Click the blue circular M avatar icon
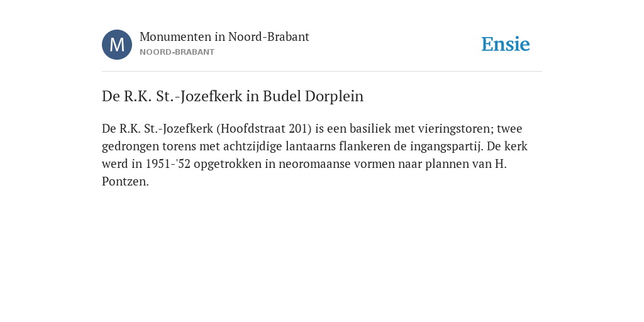644x322 pixels. 117,45
